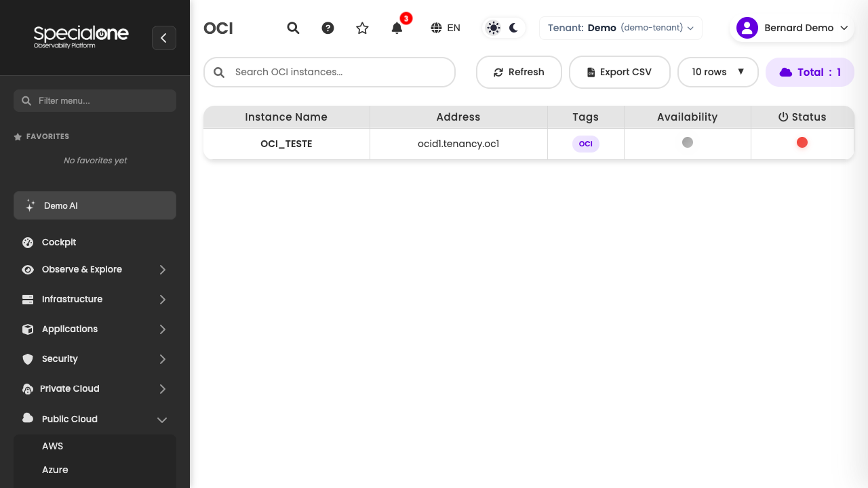Click the red status indicator dot

[x=802, y=142]
